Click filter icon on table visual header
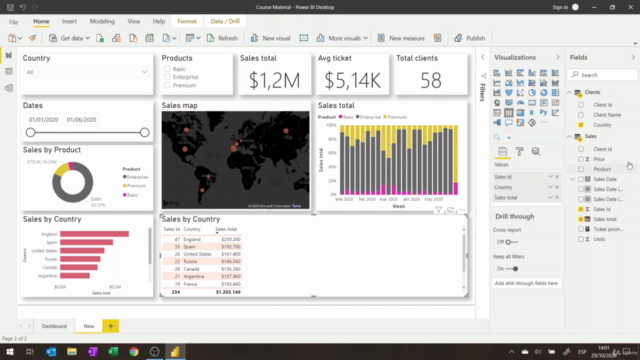 438,210
